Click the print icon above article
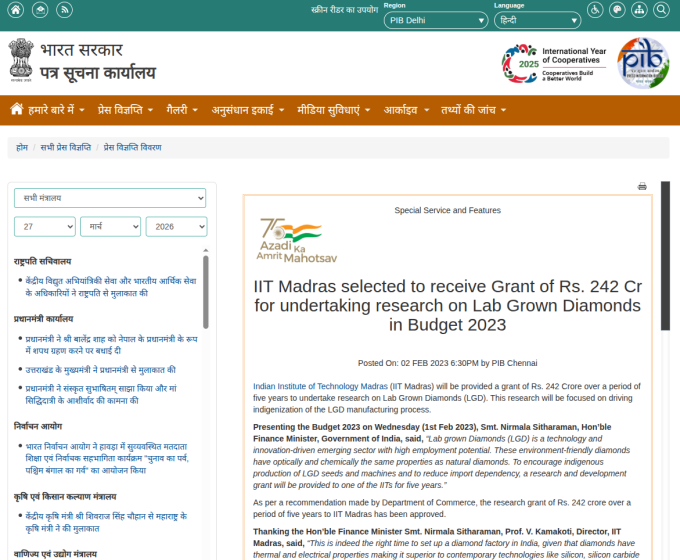 click(x=642, y=187)
